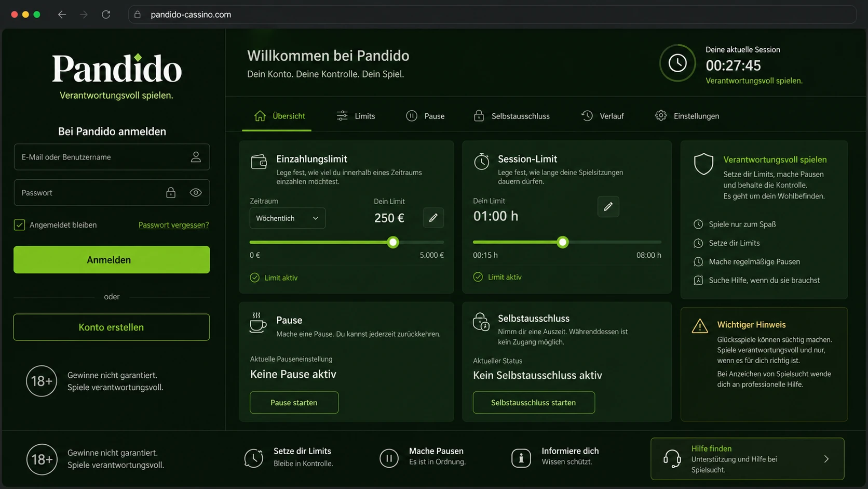Open the Einstellungen tab
The height and width of the screenshot is (489, 868).
click(x=687, y=116)
